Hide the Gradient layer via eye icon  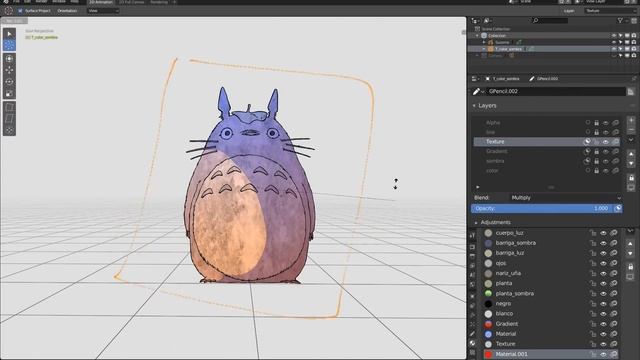[606, 151]
